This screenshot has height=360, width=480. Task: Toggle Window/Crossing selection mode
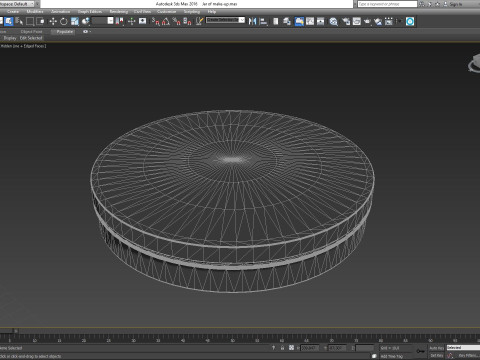coord(40,21)
